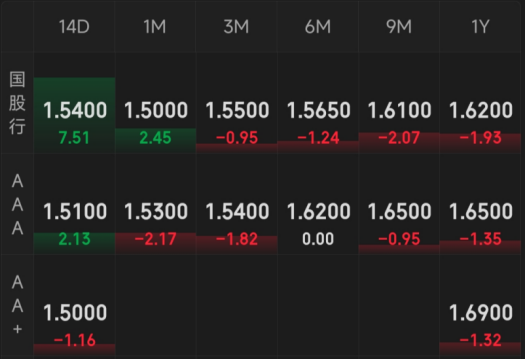Select the 14D column header

point(74,26)
